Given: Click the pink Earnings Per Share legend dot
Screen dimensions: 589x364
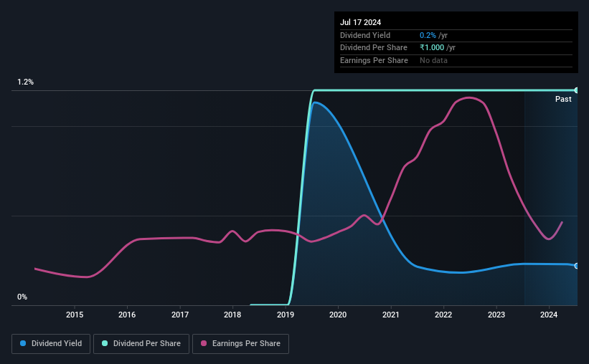Looking at the screenshot, I should coord(204,343).
